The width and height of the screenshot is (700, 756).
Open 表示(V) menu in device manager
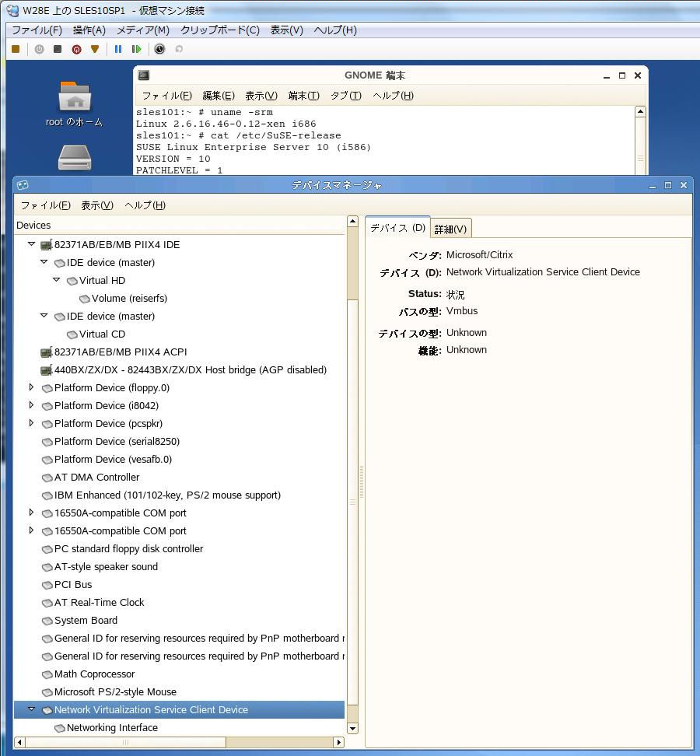coord(97,206)
